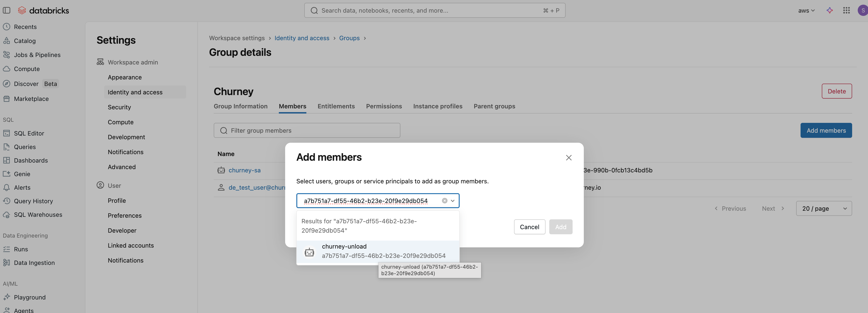Screen dimensions: 868x313
Task: Open the Identity and access breadcrumb link
Action: pyautogui.click(x=301, y=38)
